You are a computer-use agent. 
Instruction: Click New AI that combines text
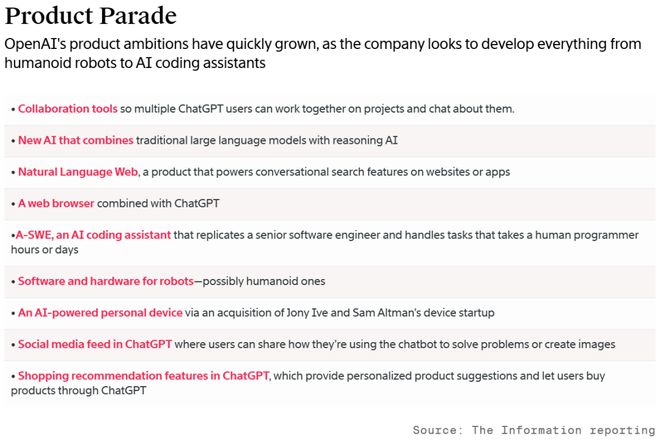pos(76,140)
